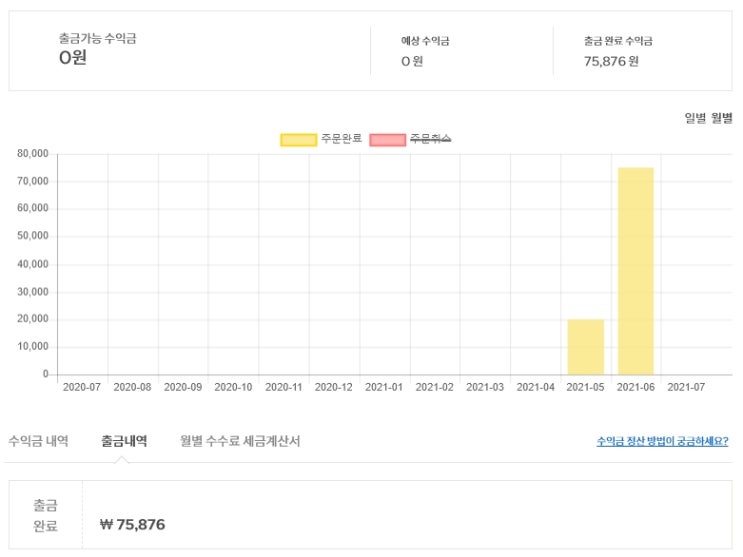This screenshot has width=743, height=557.
Task: Click the 2021-04 axis label
Action: tap(535, 387)
